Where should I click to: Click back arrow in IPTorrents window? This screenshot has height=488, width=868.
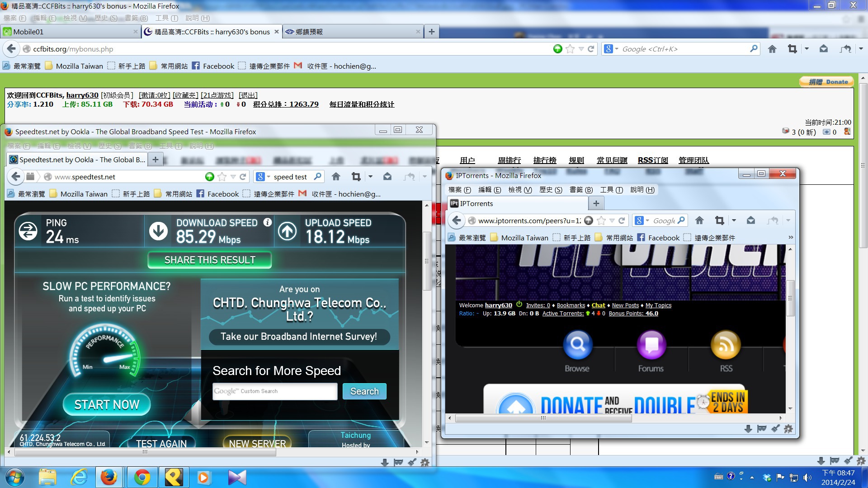(457, 221)
